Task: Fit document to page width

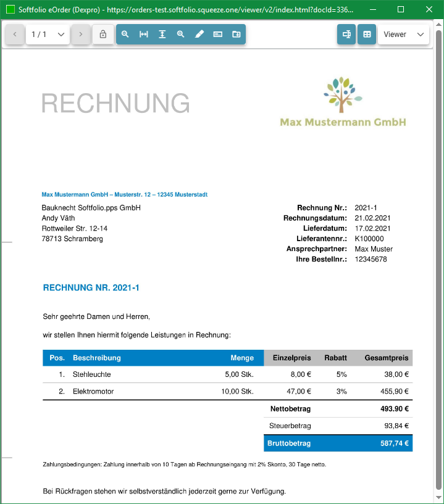Action: click(144, 35)
